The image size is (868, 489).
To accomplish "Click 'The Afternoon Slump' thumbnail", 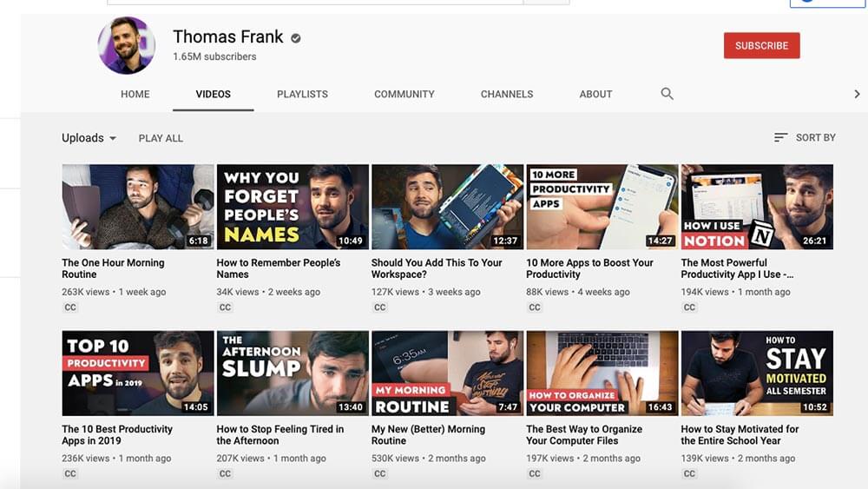I will pos(293,373).
